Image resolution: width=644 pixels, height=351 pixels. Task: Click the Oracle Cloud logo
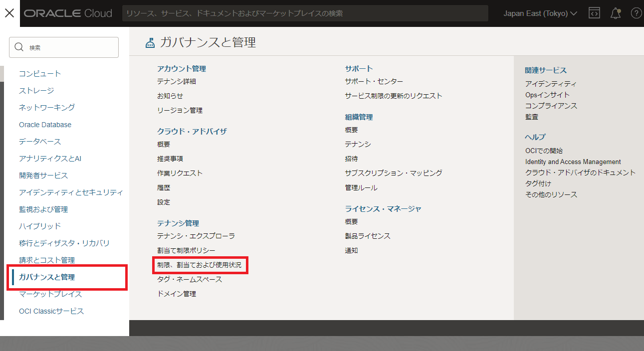point(68,13)
